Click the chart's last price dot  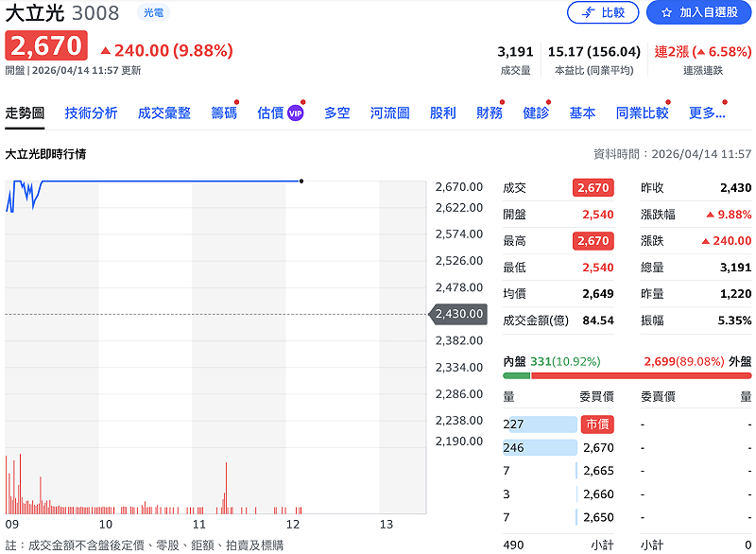click(301, 181)
